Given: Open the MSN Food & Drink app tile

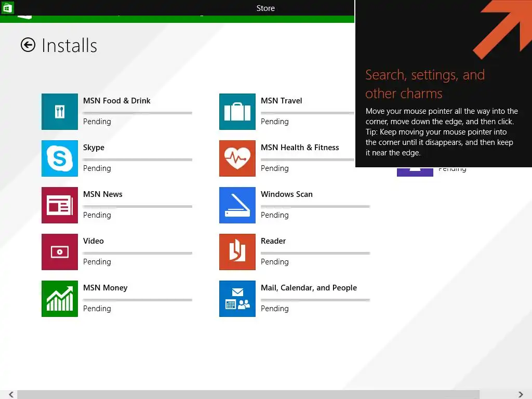Looking at the screenshot, I should [x=60, y=112].
